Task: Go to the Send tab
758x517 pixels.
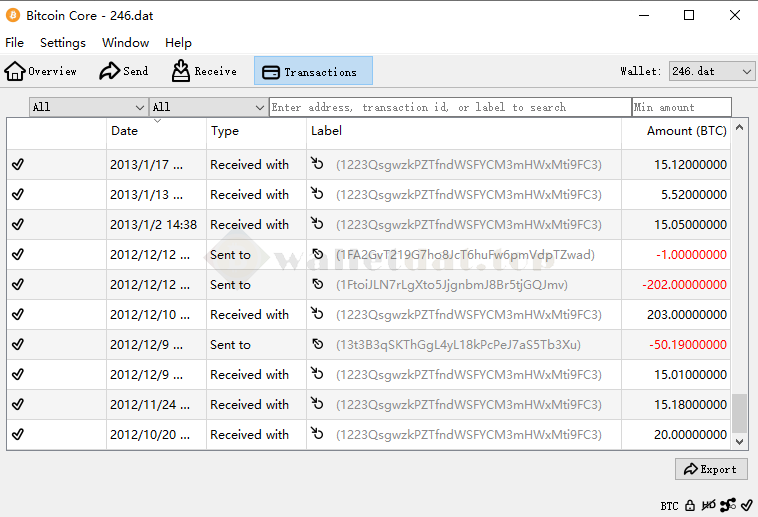Action: pyautogui.click(x=123, y=71)
